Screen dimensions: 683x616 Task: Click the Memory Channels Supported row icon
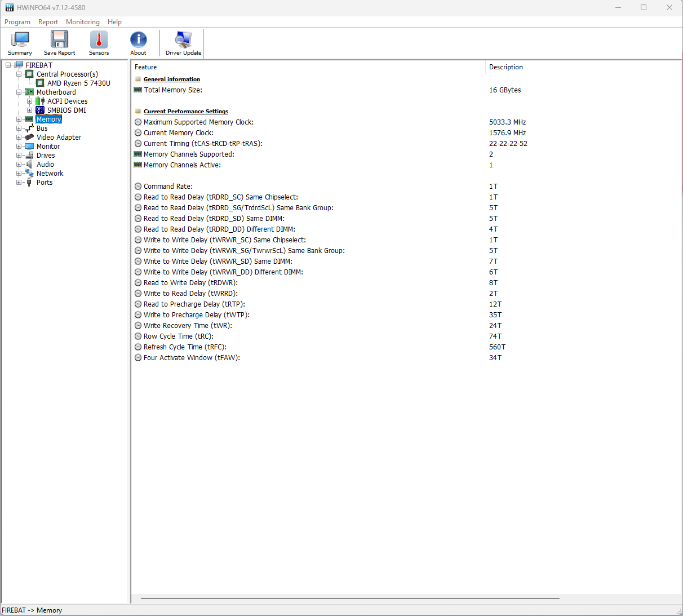coord(138,154)
